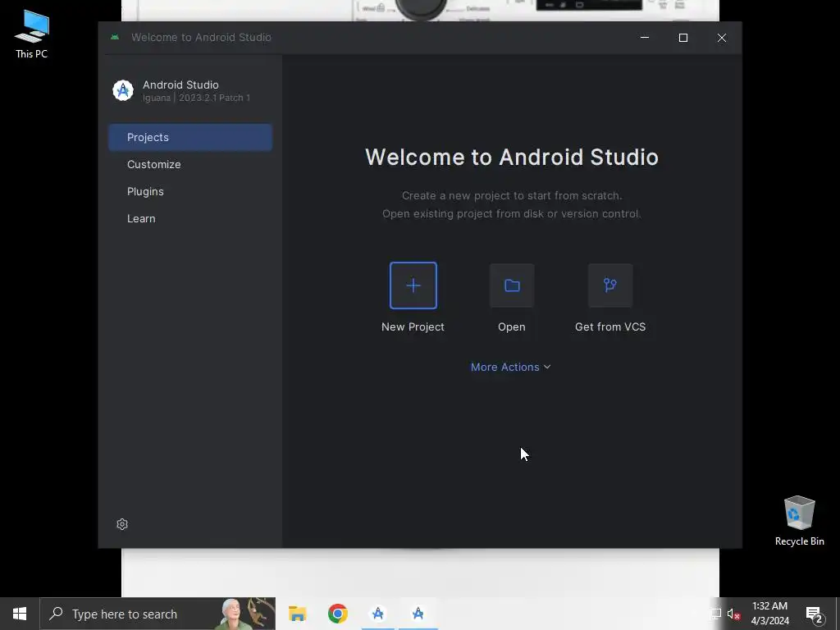The image size is (840, 630).
Task: Click the taskbar search box
Action: click(158, 614)
